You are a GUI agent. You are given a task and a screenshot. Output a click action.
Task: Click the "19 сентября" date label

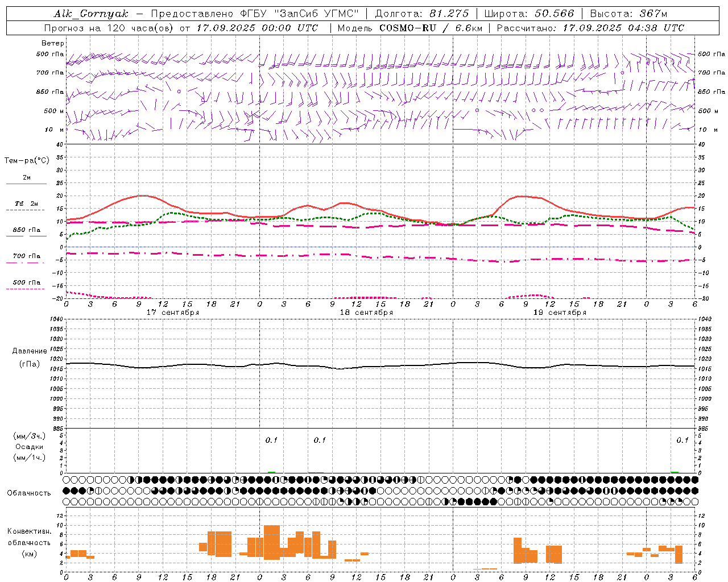pyautogui.click(x=560, y=313)
